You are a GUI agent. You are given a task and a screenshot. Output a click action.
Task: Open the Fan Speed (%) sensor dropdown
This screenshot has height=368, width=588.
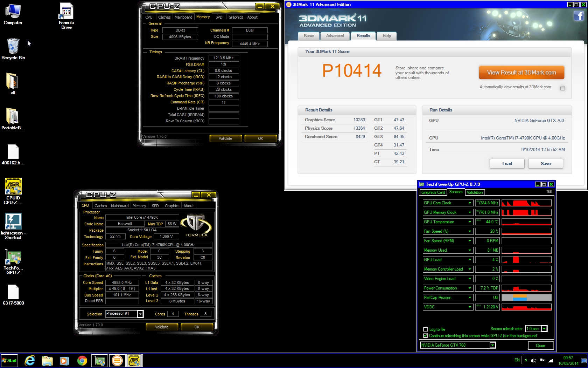(470, 231)
